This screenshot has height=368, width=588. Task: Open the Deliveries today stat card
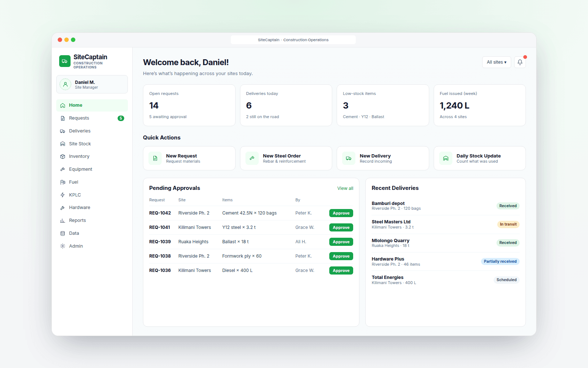point(286,105)
